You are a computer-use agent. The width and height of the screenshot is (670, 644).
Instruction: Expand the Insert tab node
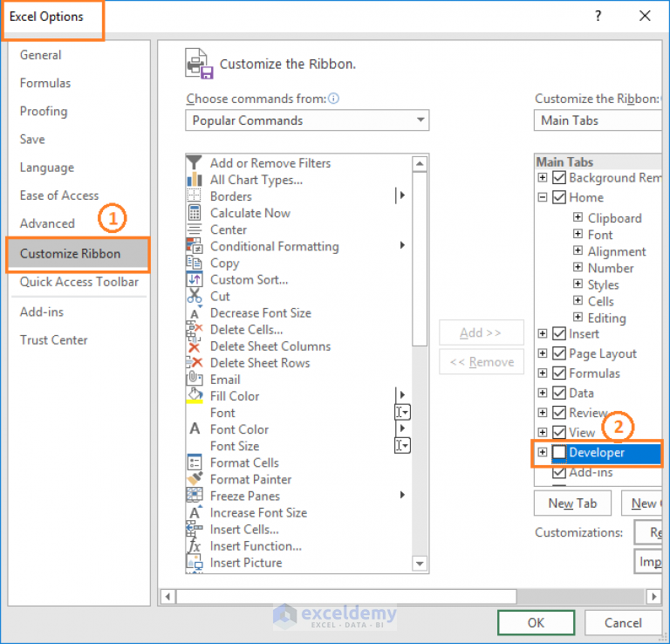[543, 333]
